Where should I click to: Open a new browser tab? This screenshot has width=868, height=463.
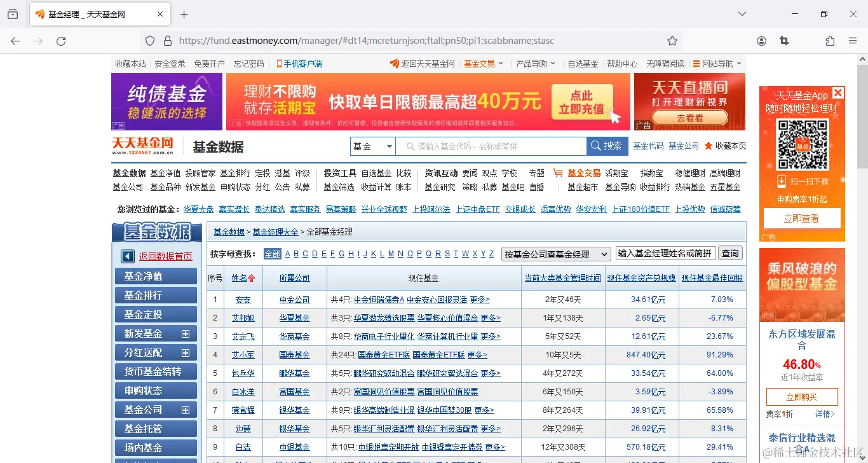coord(184,14)
